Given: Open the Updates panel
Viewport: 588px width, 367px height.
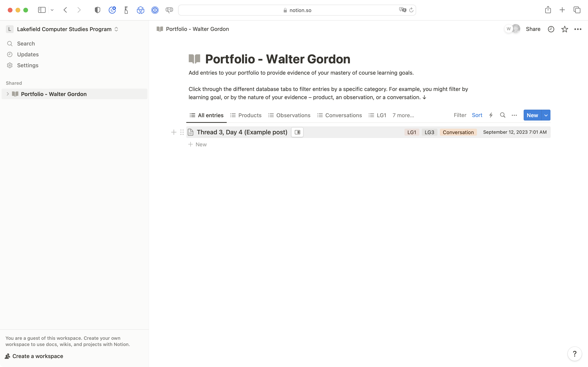Looking at the screenshot, I should click(x=27, y=54).
